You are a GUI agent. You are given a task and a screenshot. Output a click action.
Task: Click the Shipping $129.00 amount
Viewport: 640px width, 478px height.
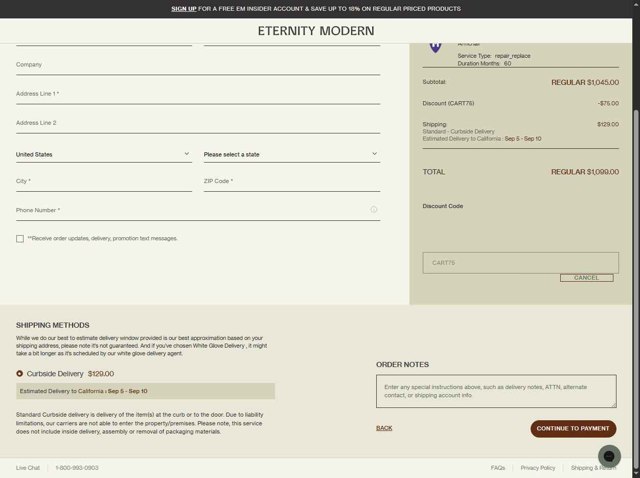click(608, 124)
